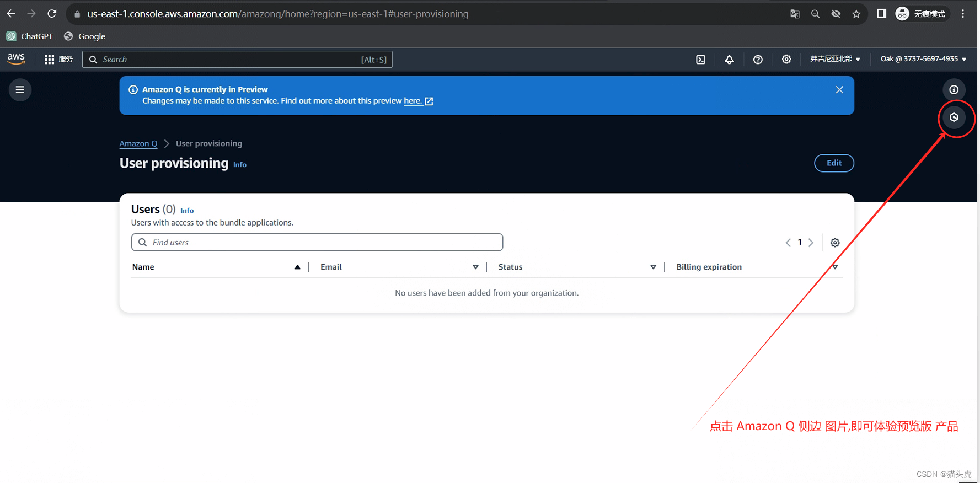This screenshot has height=483, width=980.
Task: Open the browser side panel icon
Action: click(x=881, y=14)
